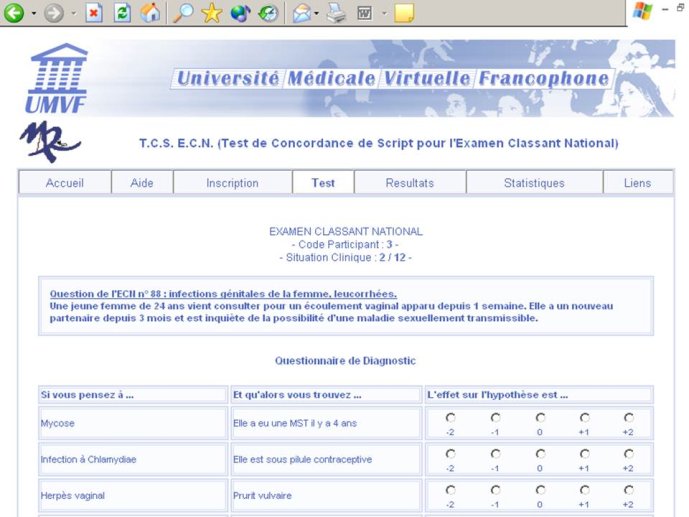Image resolution: width=689 pixels, height=517 pixels.
Task: Click the Mycose hypothesis cell
Action: [133, 423]
